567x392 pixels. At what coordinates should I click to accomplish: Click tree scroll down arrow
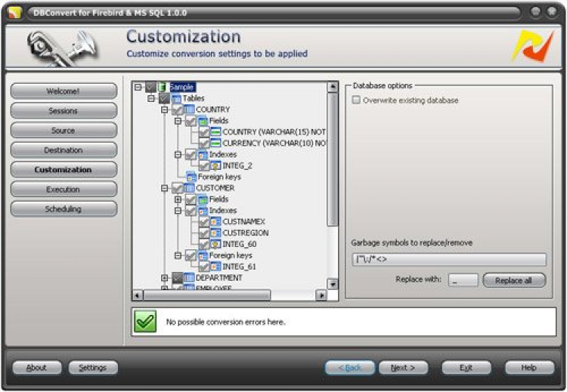click(333, 284)
